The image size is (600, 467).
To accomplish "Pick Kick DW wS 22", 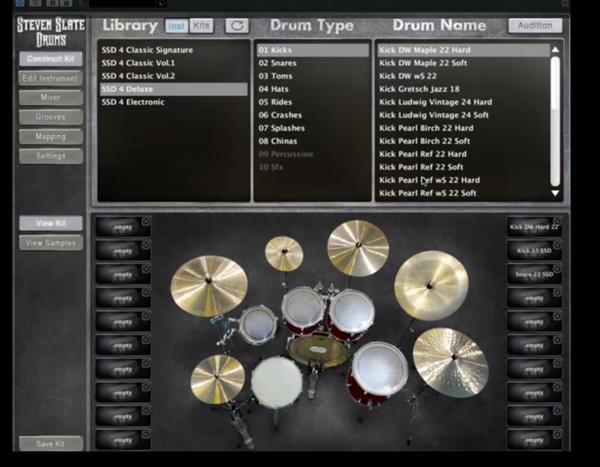I will pyautogui.click(x=463, y=76).
